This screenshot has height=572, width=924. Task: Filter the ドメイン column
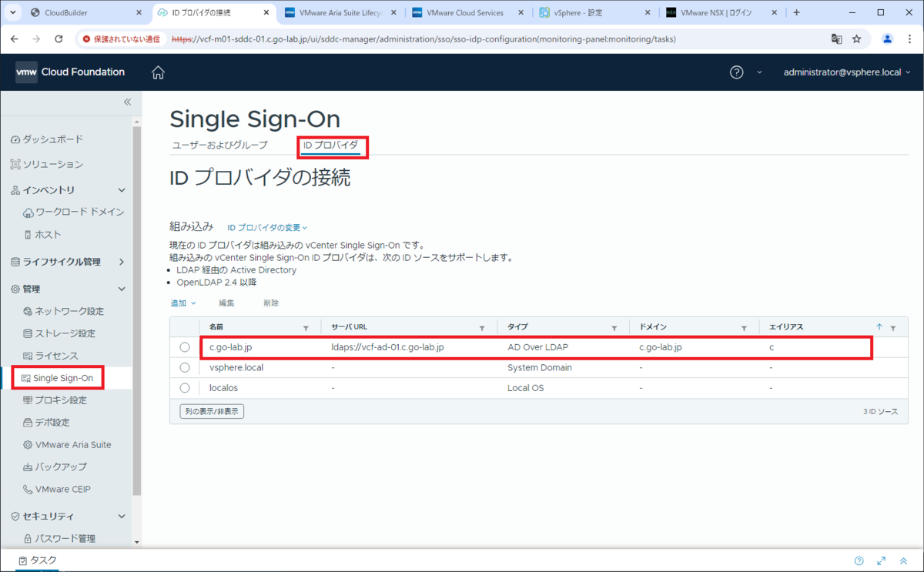tap(744, 327)
